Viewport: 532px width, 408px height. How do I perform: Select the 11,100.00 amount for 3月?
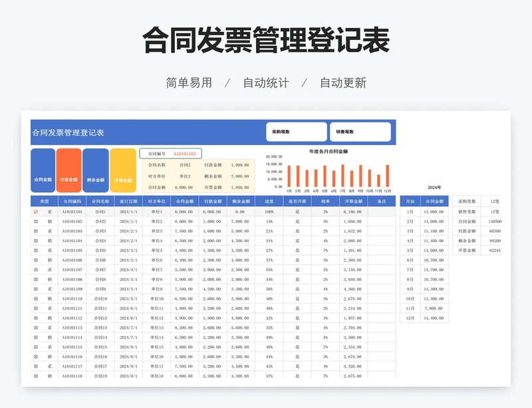[434, 231]
